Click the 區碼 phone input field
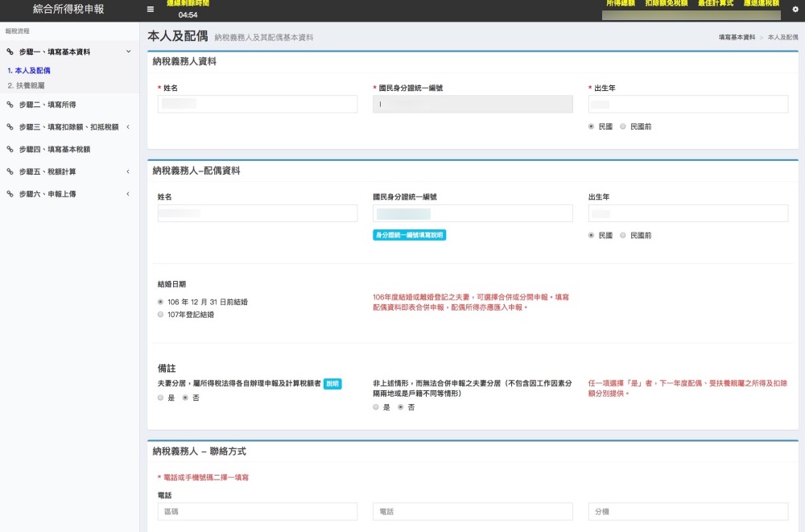805x532 pixels. click(258, 512)
